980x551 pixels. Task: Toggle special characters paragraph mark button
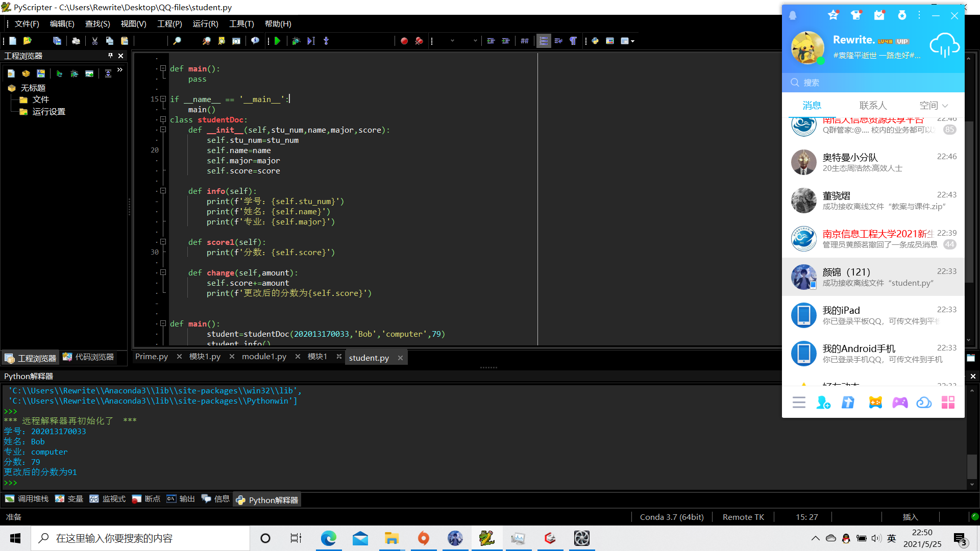coord(573,41)
